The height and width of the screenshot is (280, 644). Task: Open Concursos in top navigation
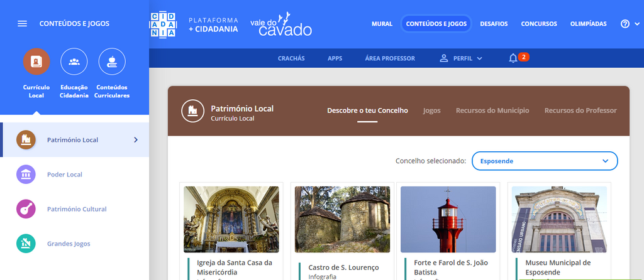tap(539, 24)
